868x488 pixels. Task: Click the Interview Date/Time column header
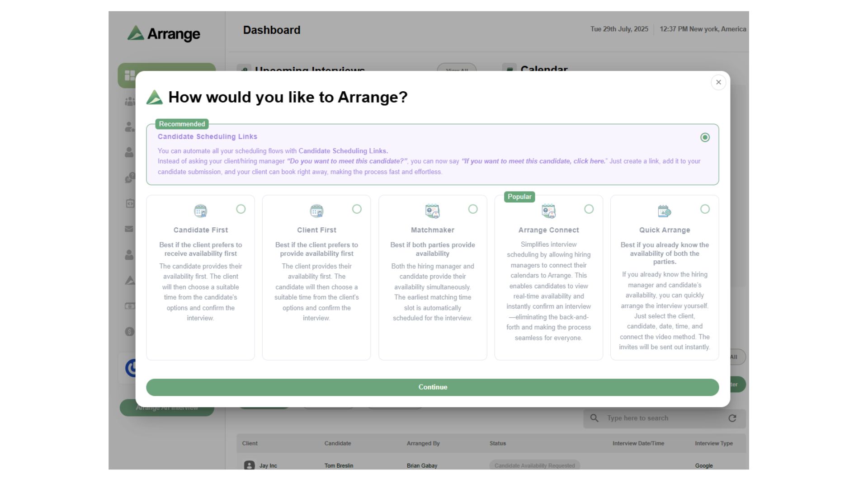638,443
